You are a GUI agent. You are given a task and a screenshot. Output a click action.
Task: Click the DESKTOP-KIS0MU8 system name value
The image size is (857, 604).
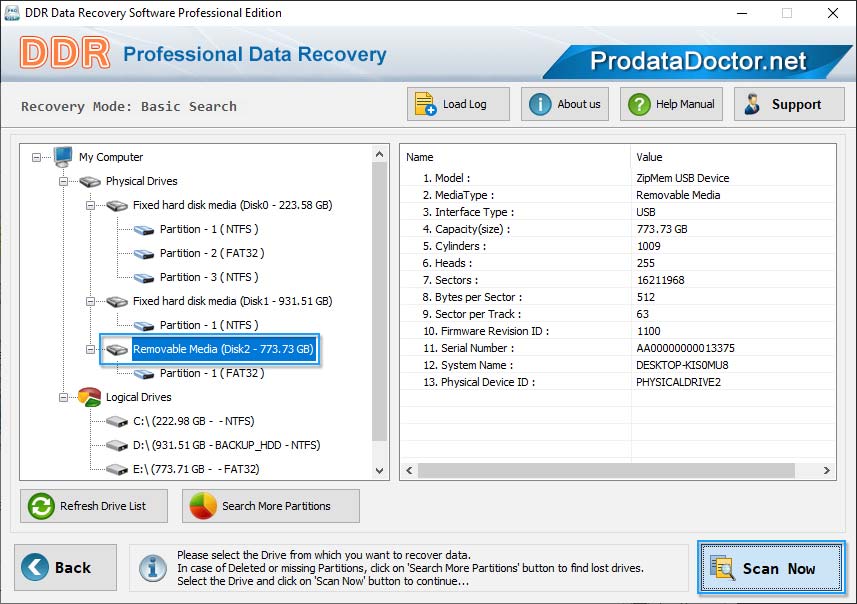point(682,365)
